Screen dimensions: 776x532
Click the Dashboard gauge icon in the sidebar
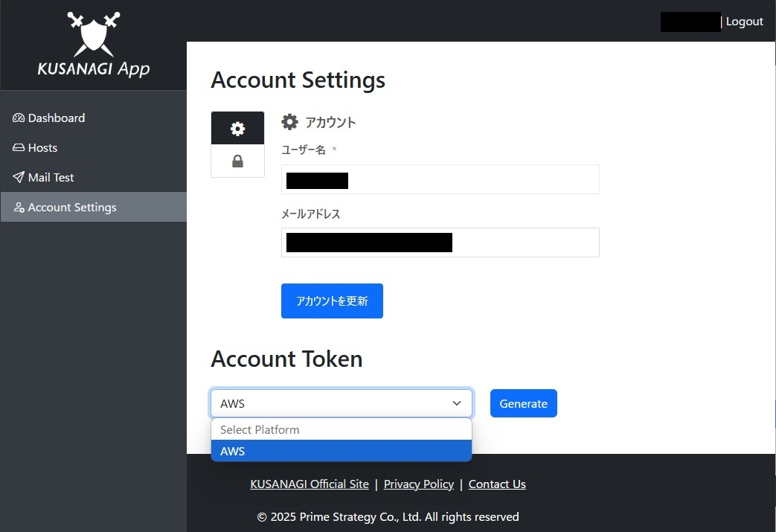pyautogui.click(x=19, y=118)
